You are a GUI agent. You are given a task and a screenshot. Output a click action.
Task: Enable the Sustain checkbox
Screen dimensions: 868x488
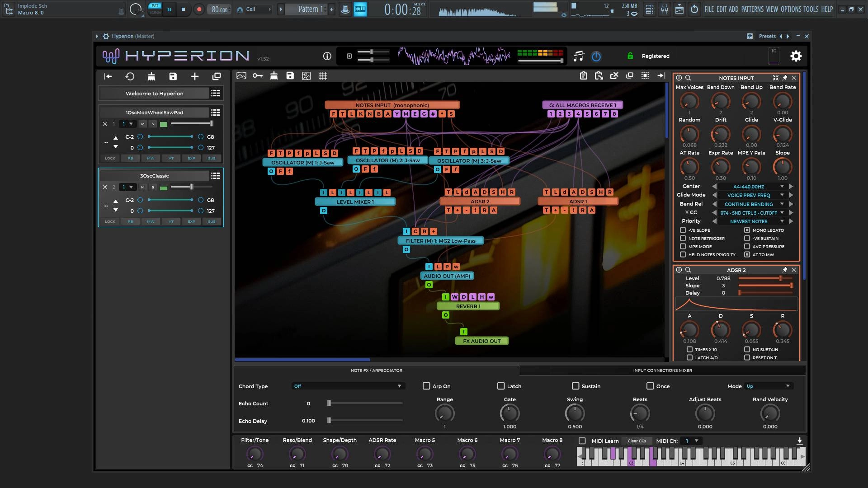pos(576,386)
